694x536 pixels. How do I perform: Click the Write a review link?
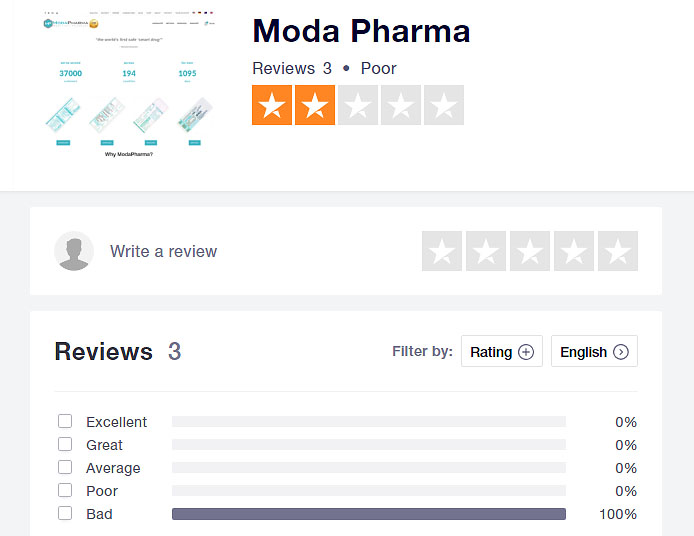pyautogui.click(x=163, y=252)
